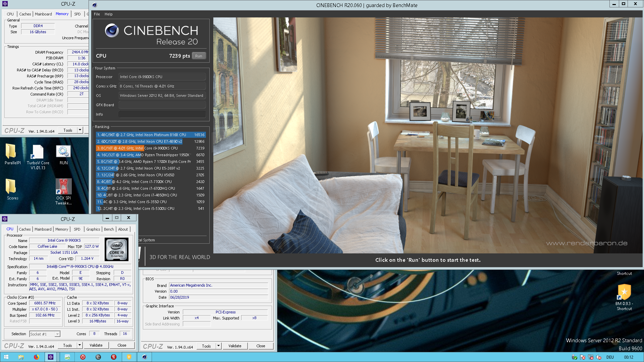Viewport: 644px width, 362px height.
Task: Click Tools button in Mainboard CPU-Z window
Action: pyautogui.click(x=206, y=346)
